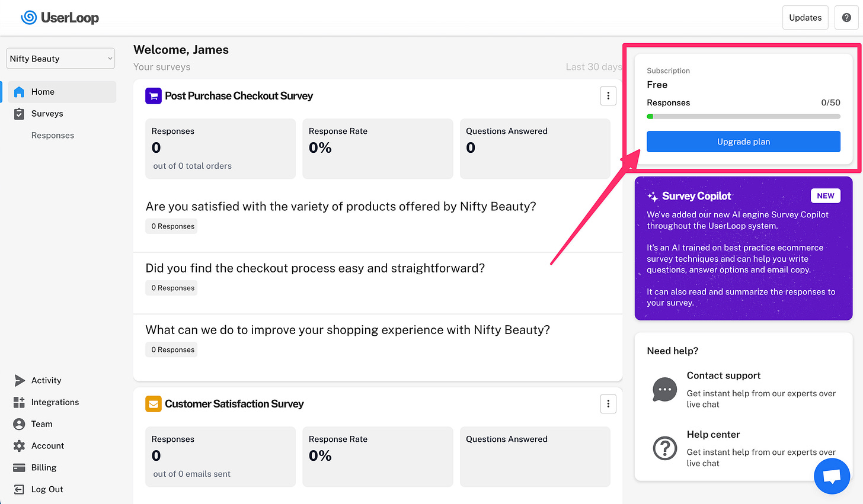This screenshot has height=504, width=863.
Task: Open Post Purchase Checkout Survey title
Action: click(239, 96)
